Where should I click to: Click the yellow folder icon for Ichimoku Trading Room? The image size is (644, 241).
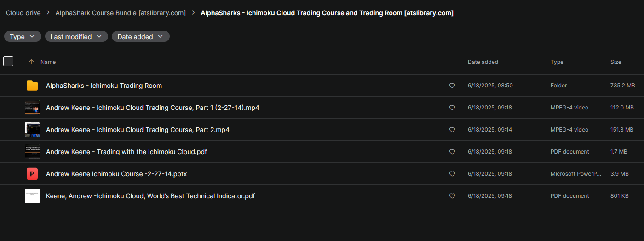(x=32, y=86)
